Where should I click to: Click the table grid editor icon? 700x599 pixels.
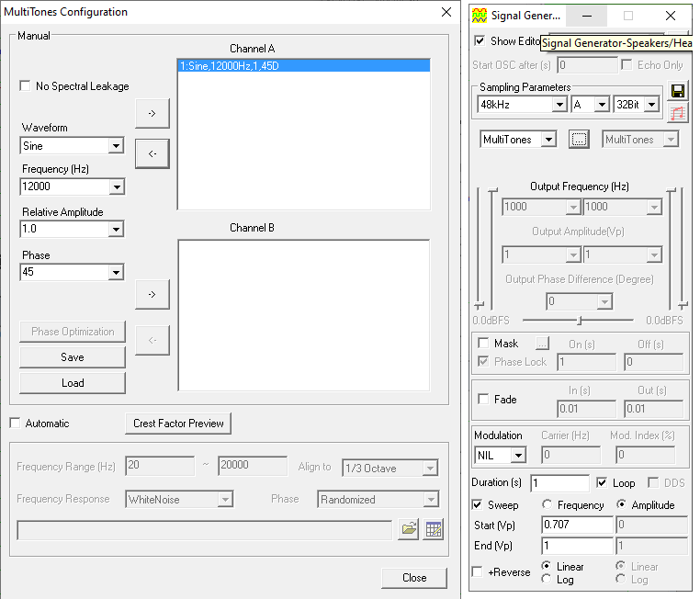[x=434, y=529]
